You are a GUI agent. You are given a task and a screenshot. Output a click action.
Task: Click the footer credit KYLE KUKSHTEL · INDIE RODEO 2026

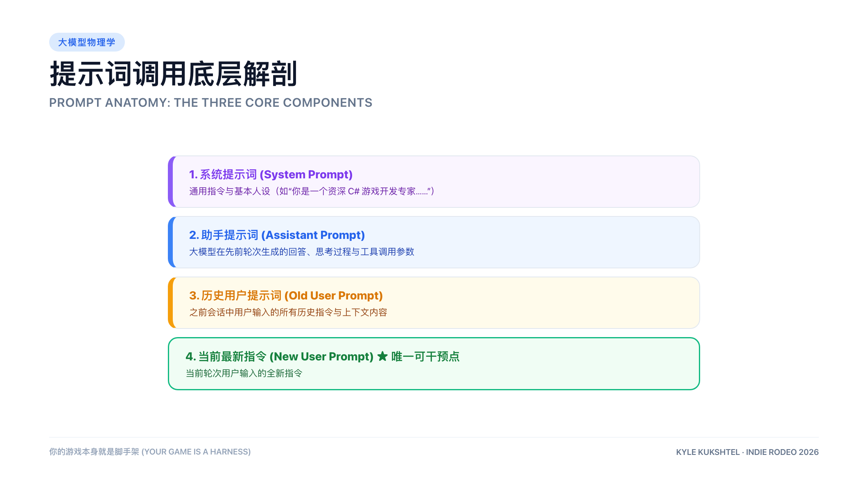pos(747,452)
